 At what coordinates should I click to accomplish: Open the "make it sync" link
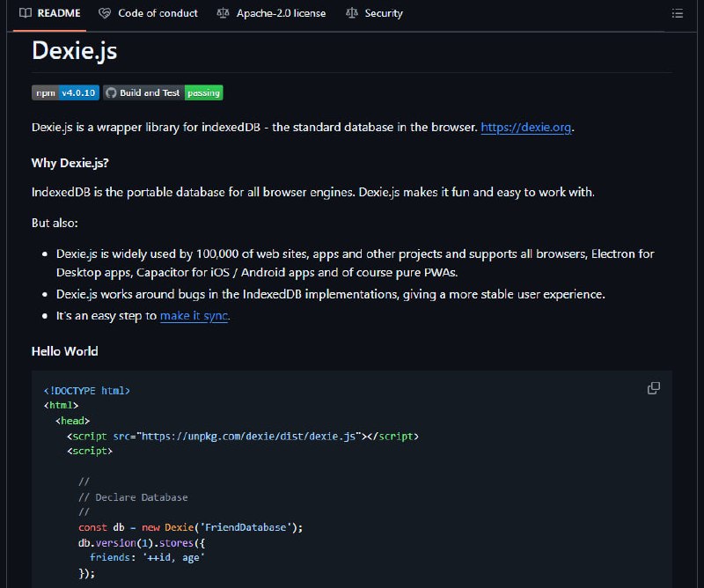pyautogui.click(x=194, y=316)
